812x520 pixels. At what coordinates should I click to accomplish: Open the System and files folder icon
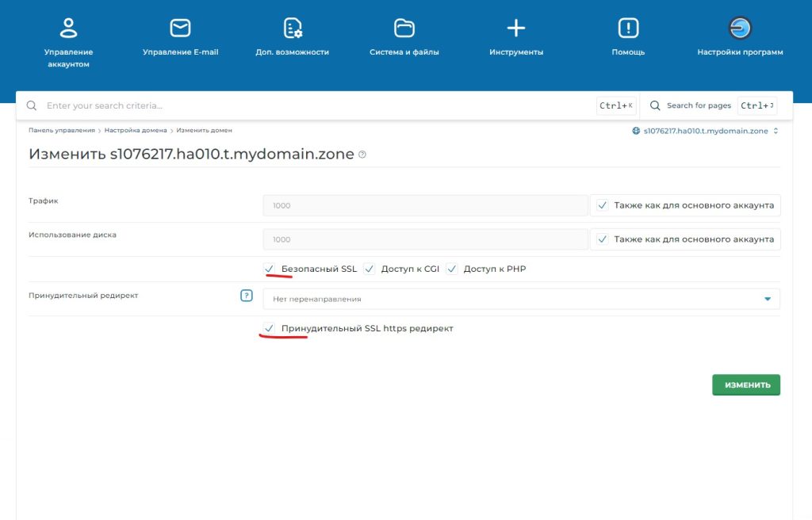(x=404, y=29)
